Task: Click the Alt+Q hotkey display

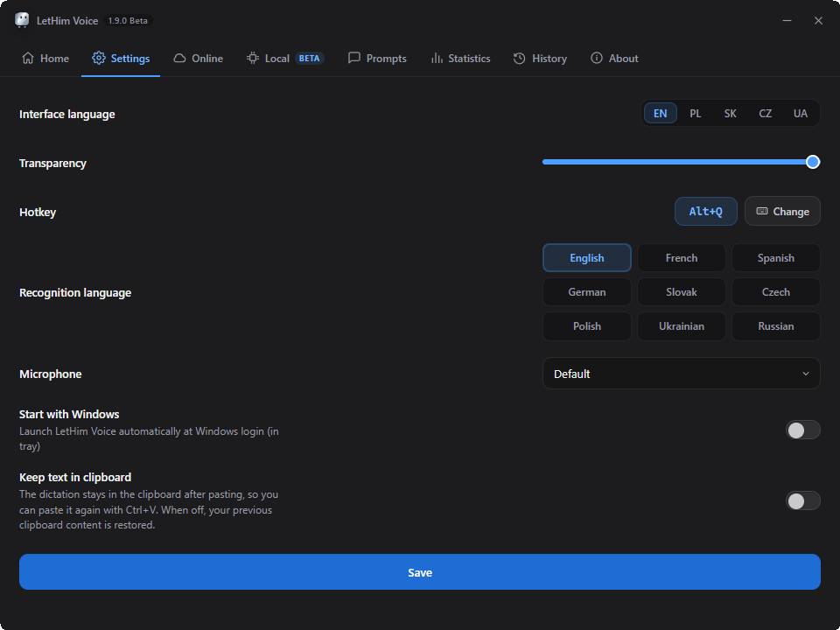Action: click(x=705, y=211)
